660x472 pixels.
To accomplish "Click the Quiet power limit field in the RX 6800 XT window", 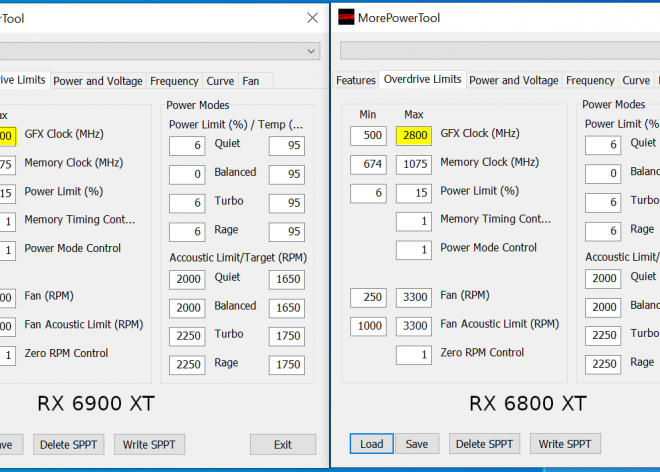I will tap(603, 145).
